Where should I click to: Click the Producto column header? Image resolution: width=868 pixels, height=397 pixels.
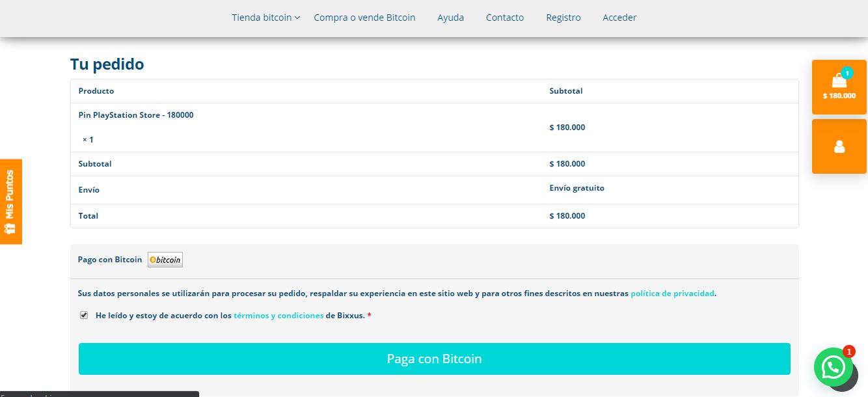[96, 91]
